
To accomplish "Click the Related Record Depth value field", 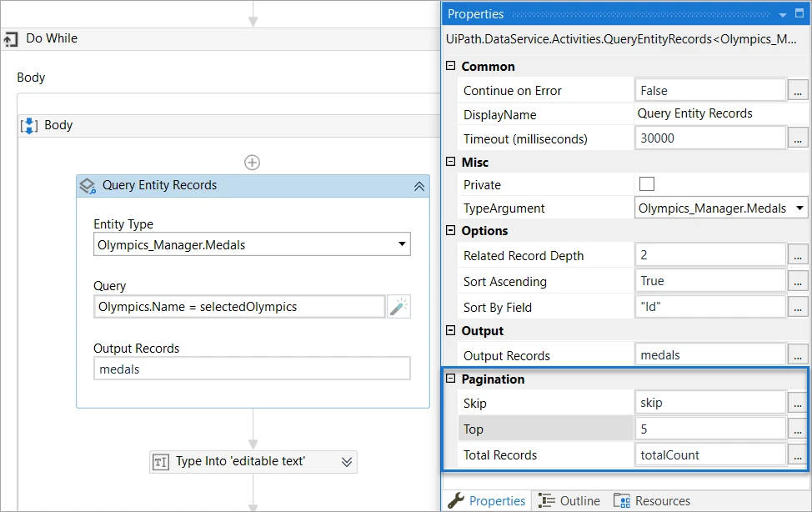I will (x=710, y=255).
